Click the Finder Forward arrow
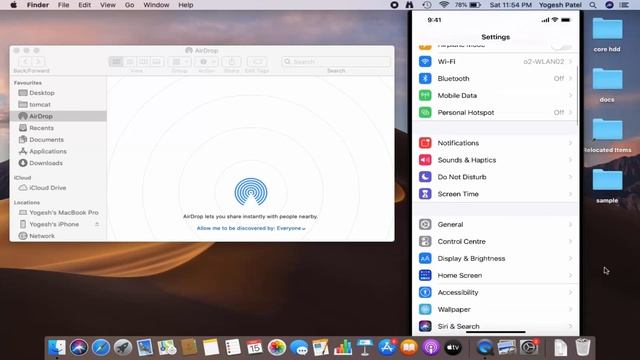 38,62
